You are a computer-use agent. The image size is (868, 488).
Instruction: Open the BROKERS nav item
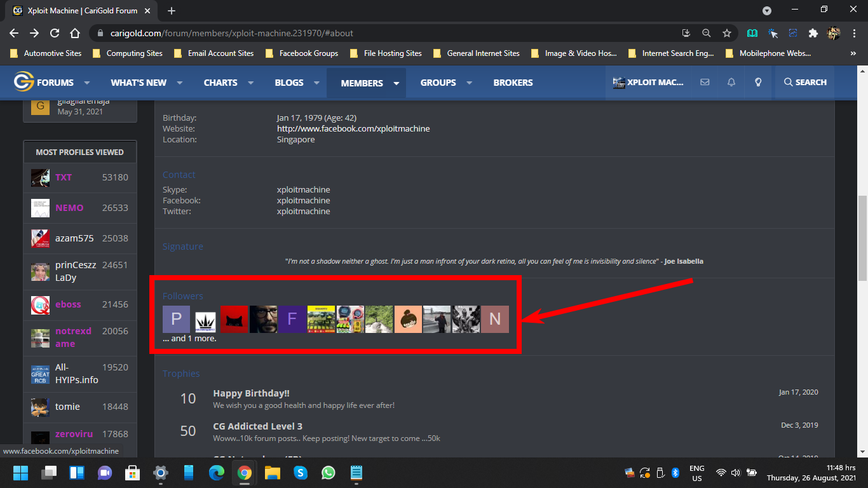pyautogui.click(x=513, y=83)
